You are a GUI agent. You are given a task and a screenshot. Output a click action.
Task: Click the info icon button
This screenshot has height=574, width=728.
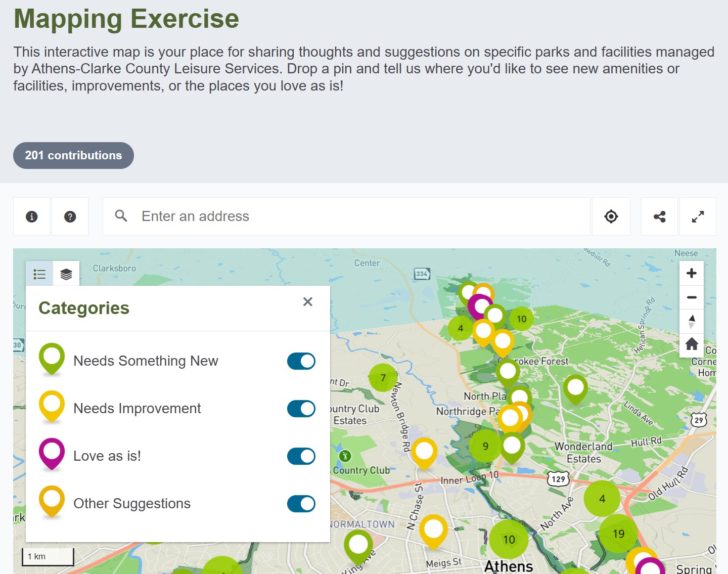[31, 216]
